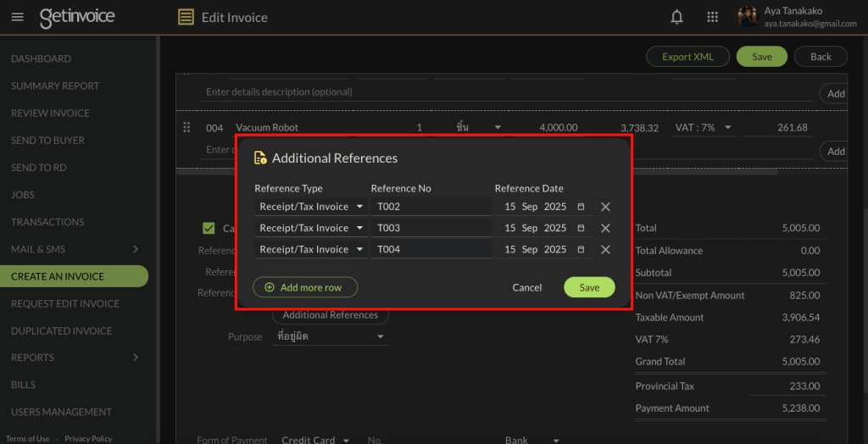
Task: Open the notifications bell
Action: coord(676,17)
